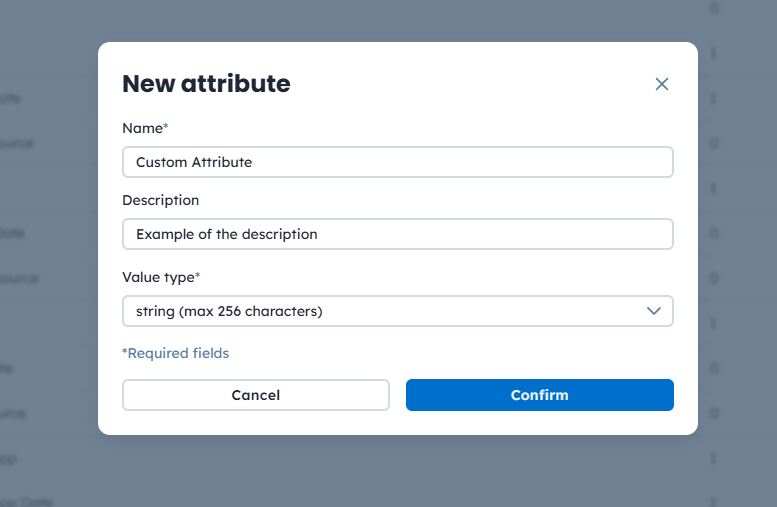Viewport: 777px width, 507px height.
Task: Open the Value type dropdown
Action: [397, 311]
